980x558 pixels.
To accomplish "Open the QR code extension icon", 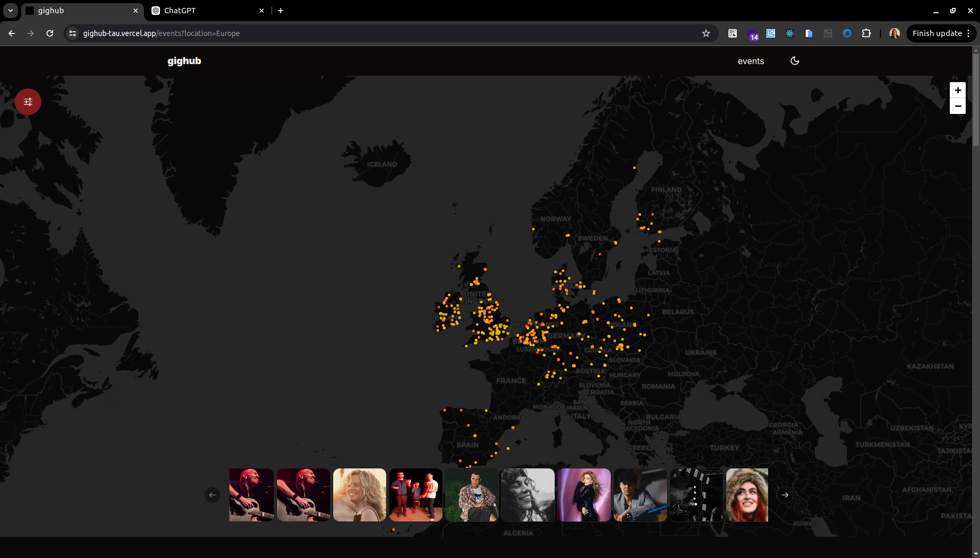I will pos(733,33).
